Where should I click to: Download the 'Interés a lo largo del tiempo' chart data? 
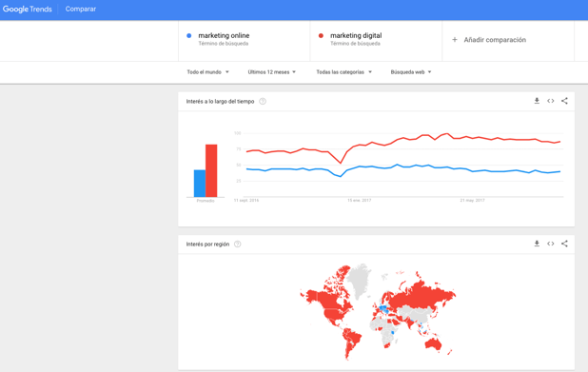point(537,101)
